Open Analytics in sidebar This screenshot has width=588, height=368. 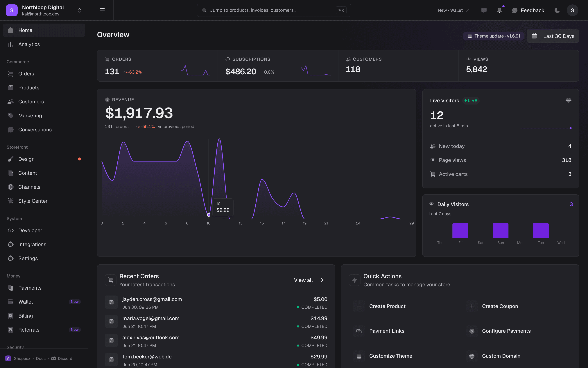pos(44,44)
